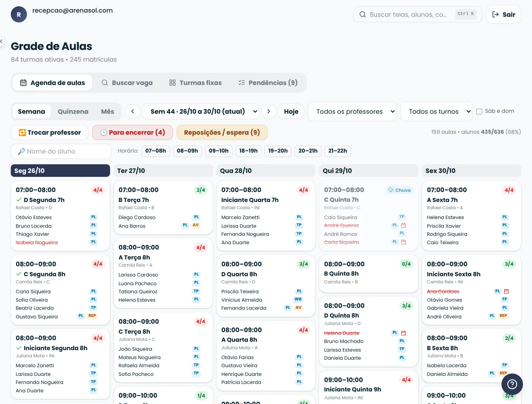Collapse sidebar with the left chevron
Image resolution: width=532 pixels, height=404 pixels.
coord(1,42)
